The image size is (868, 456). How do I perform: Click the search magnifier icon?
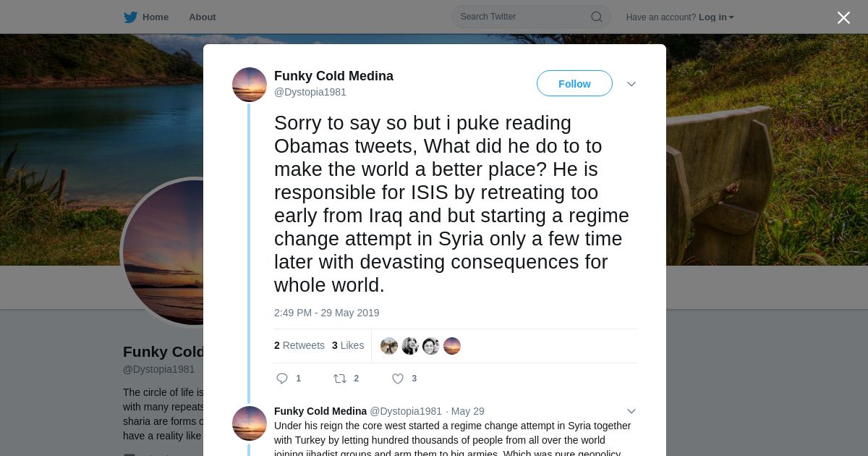(x=597, y=17)
